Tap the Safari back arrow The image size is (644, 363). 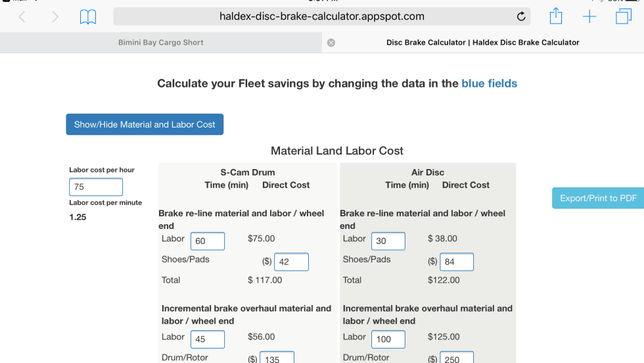click(x=22, y=17)
